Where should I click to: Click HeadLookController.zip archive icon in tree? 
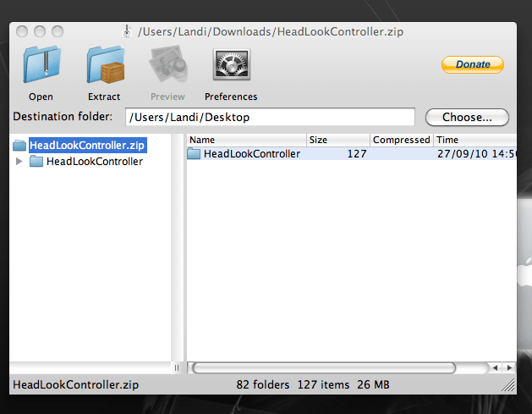pyautogui.click(x=19, y=146)
